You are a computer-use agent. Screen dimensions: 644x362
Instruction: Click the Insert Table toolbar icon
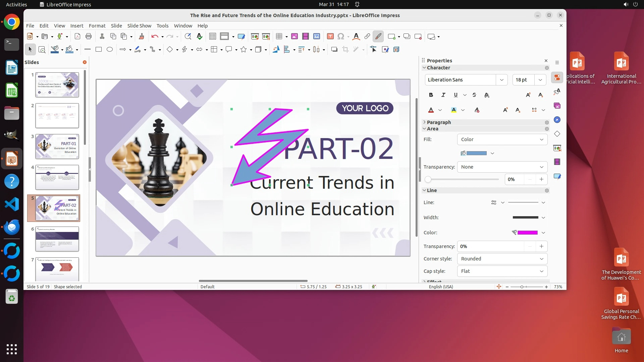pyautogui.click(x=279, y=37)
